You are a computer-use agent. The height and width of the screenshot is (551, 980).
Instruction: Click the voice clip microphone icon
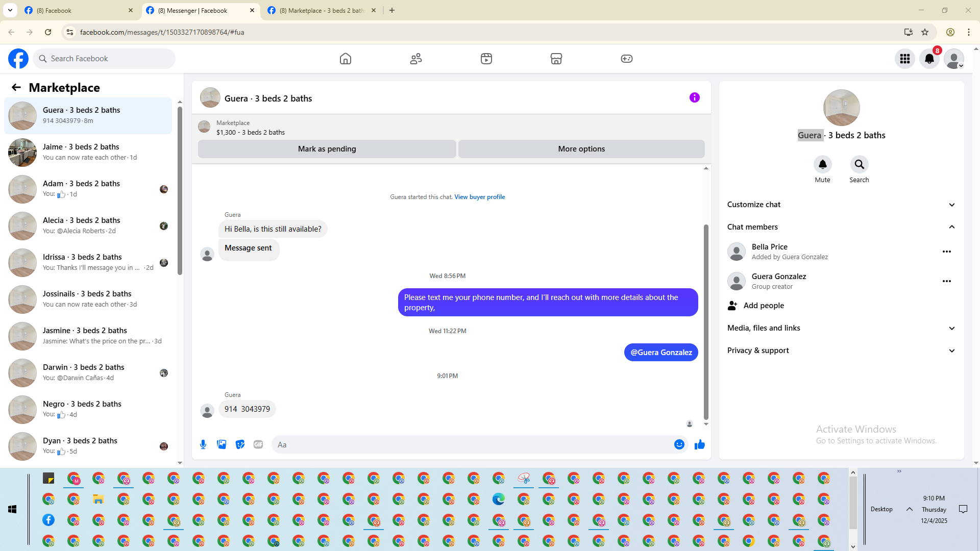(x=203, y=444)
